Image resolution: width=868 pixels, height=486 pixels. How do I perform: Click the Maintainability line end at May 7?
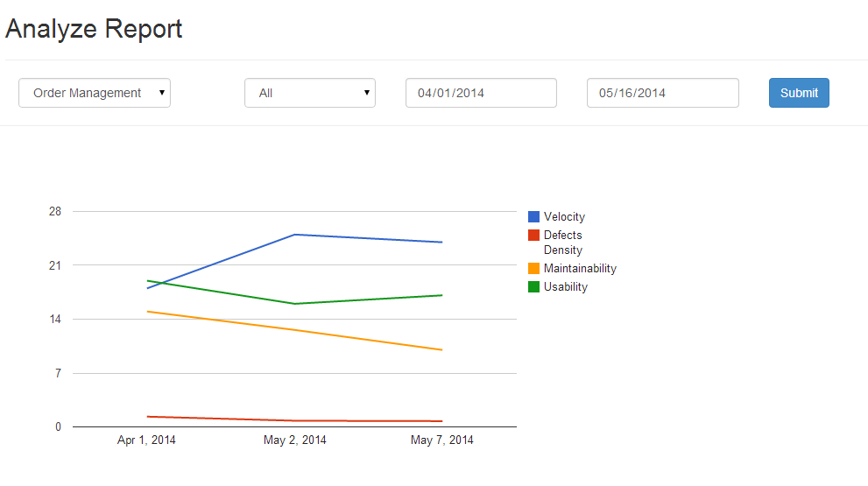point(441,349)
